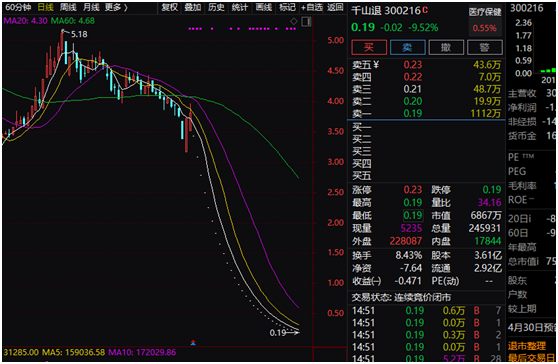The width and height of the screenshot is (558, 364).
Task: Switch to the 60分钟 chart tab
Action: [19, 7]
